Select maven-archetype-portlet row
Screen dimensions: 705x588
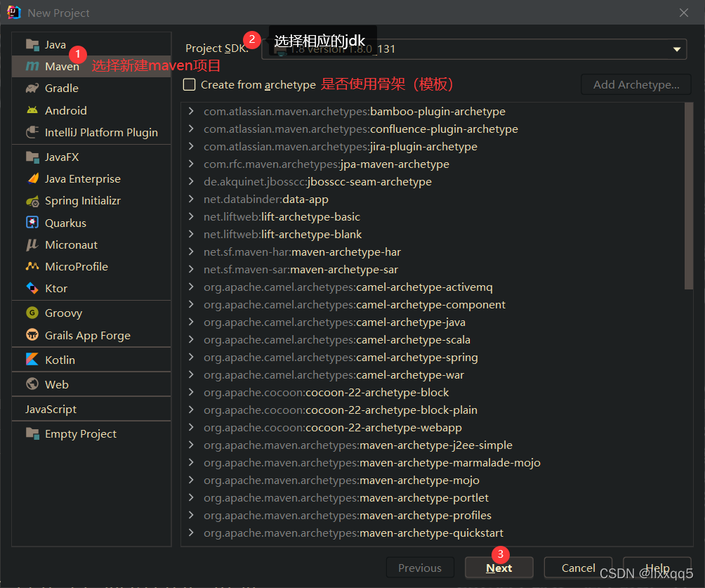433,497
